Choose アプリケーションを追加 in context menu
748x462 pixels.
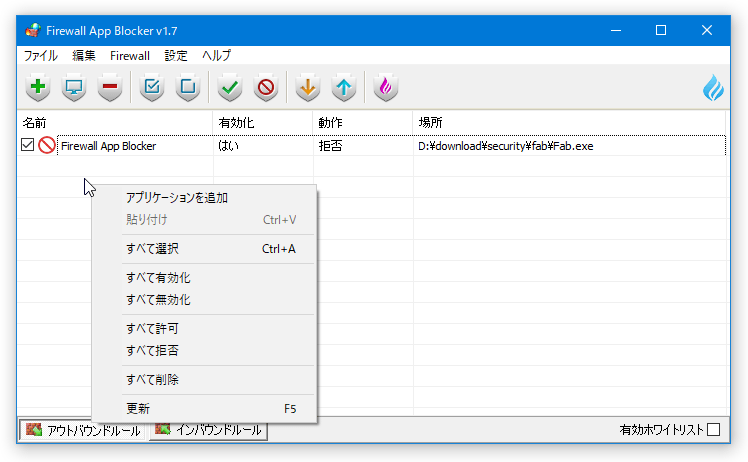204,198
